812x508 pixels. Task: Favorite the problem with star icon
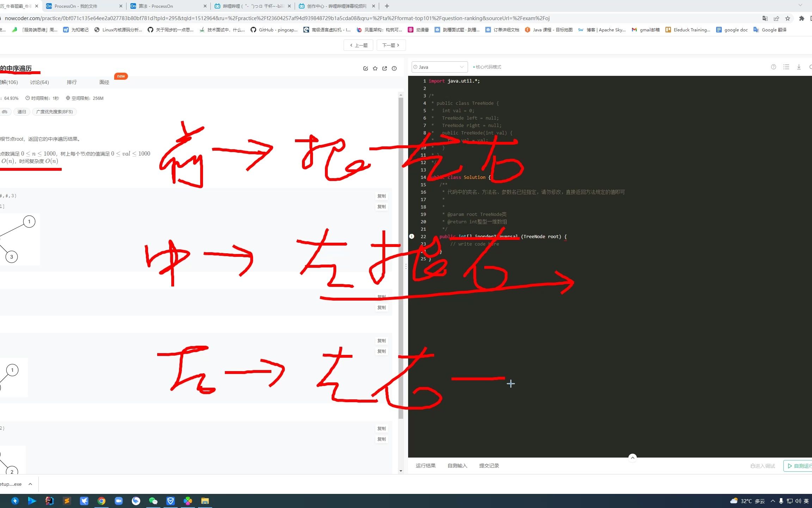click(375, 68)
